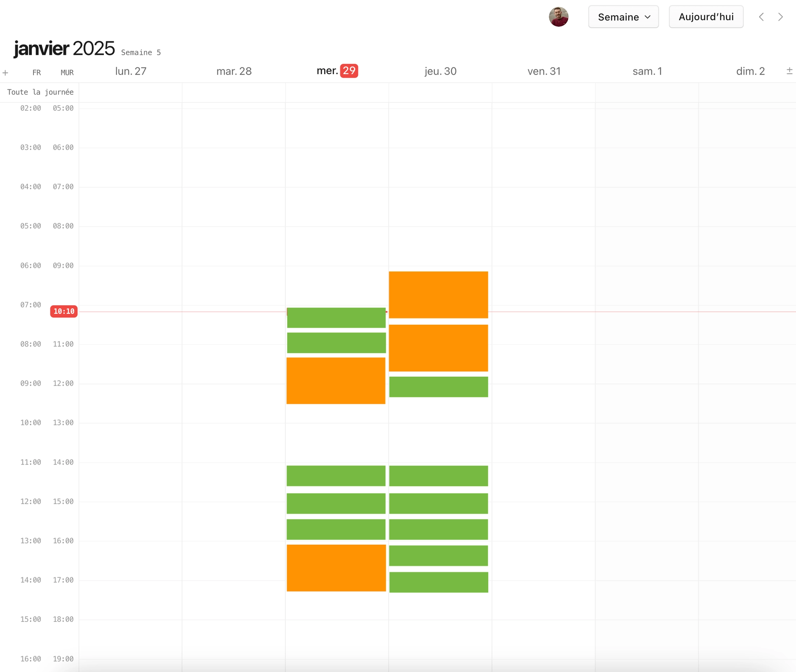Screen dimensions: 796x672
Task: Open Thursday's last green event near 17:00
Action: (438, 582)
